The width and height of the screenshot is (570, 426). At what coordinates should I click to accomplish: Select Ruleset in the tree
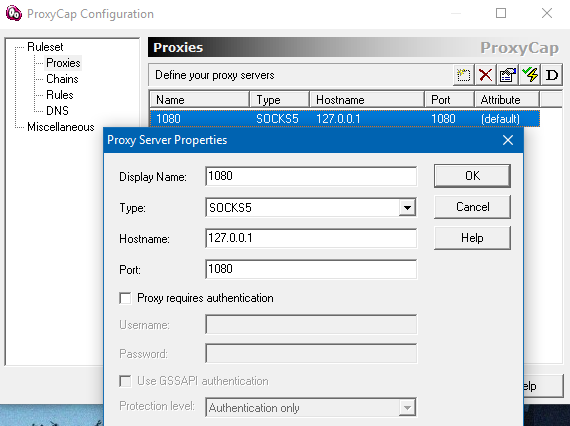click(45, 47)
